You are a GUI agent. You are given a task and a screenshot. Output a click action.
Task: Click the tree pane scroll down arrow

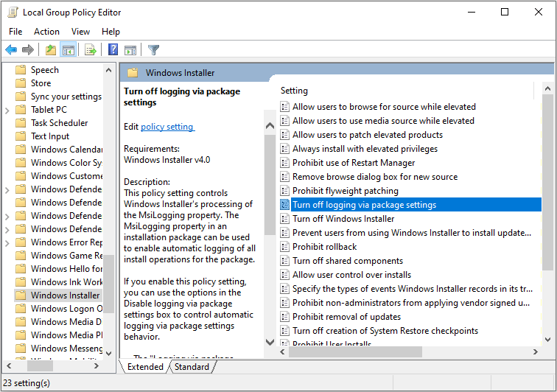[109, 354]
